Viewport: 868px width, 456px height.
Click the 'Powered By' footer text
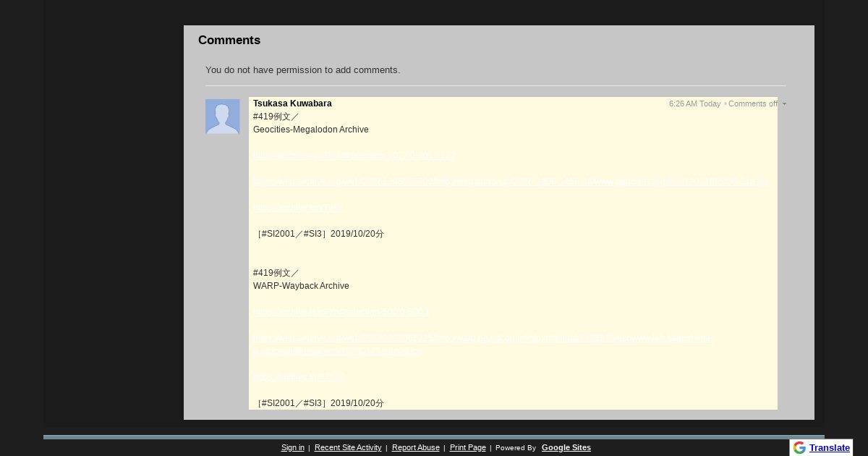(516, 448)
